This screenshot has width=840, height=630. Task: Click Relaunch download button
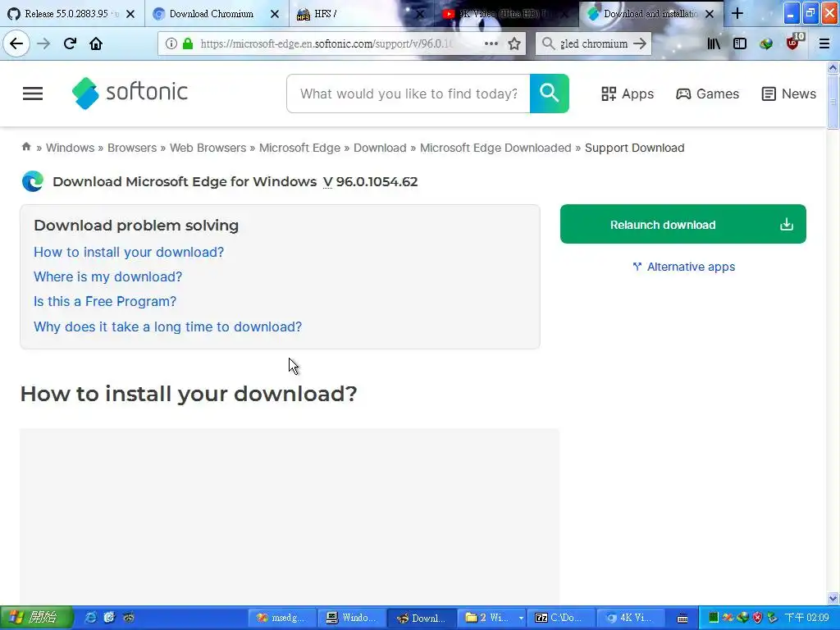pyautogui.click(x=683, y=224)
